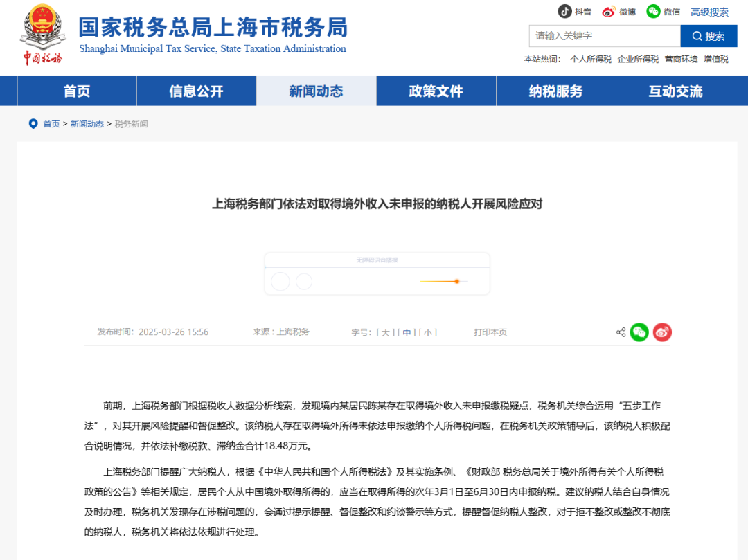Click 打印本页 to print page
This screenshot has height=560, width=748.
(490, 332)
